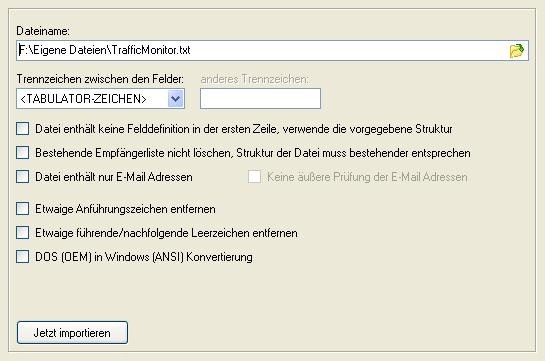Viewport: 545px width, 361px height.
Task: Click the 'Trennzeichen zwischen den Felder:' label
Action: click(100, 79)
